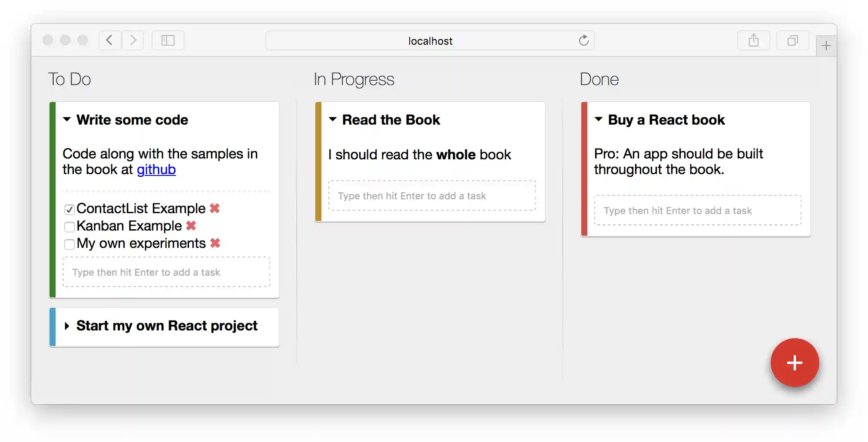Collapse the Write some code card
This screenshot has width=868, height=442.
click(67, 119)
